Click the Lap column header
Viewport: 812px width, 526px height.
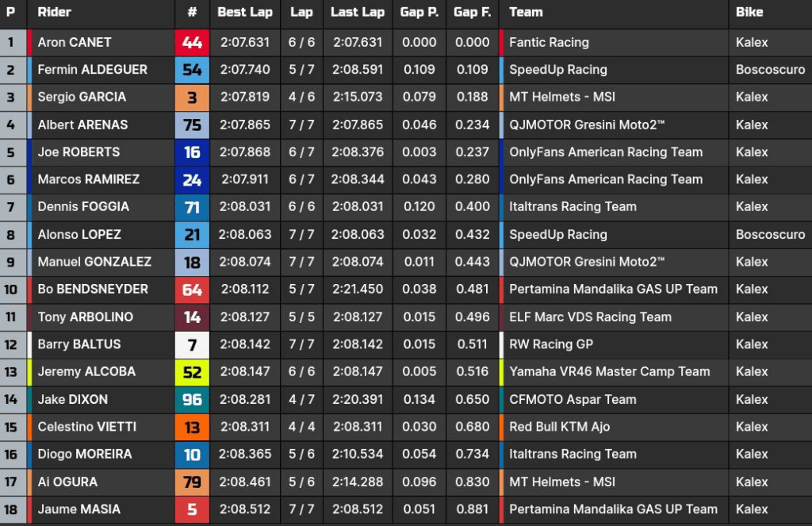pos(301,13)
